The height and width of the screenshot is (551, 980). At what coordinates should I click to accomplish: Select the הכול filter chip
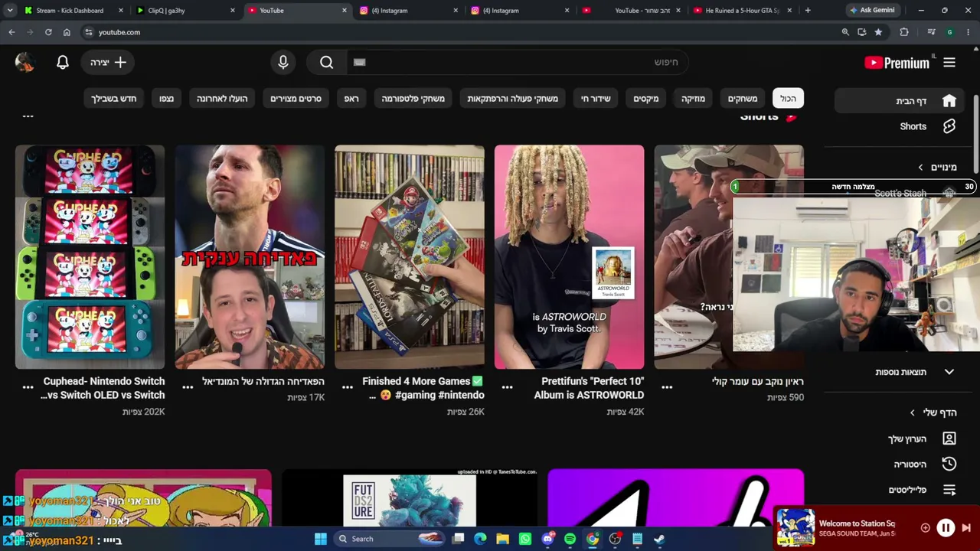pos(788,99)
